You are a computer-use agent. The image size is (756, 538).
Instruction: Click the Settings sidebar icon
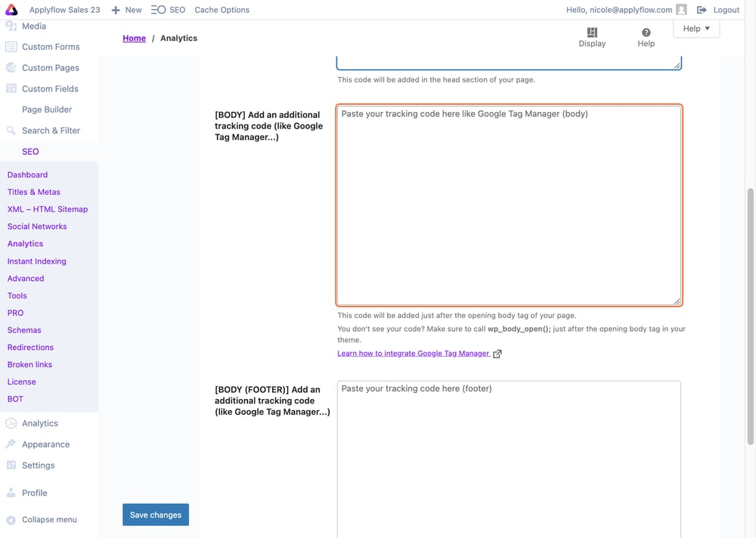tap(11, 465)
